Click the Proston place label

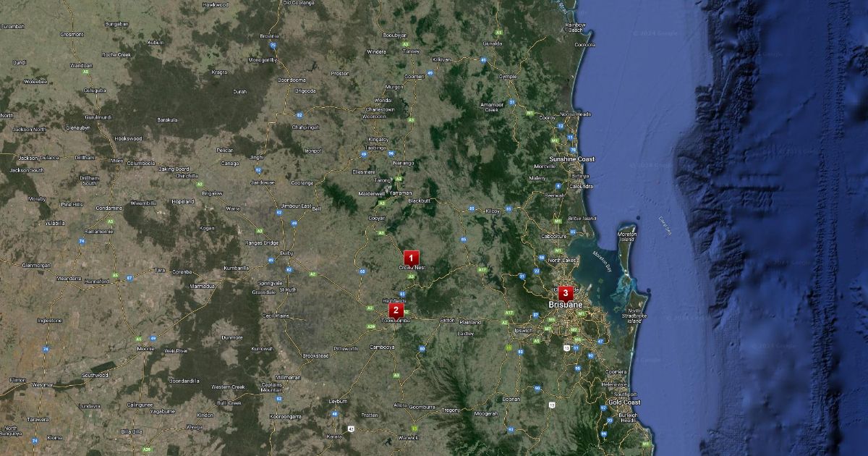point(340,73)
